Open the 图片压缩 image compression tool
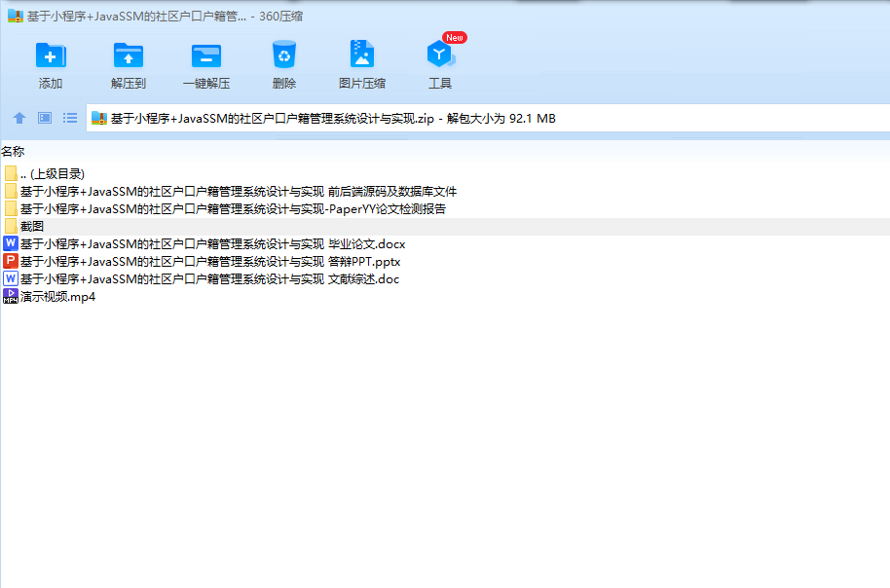The width and height of the screenshot is (890, 588). coord(361,55)
